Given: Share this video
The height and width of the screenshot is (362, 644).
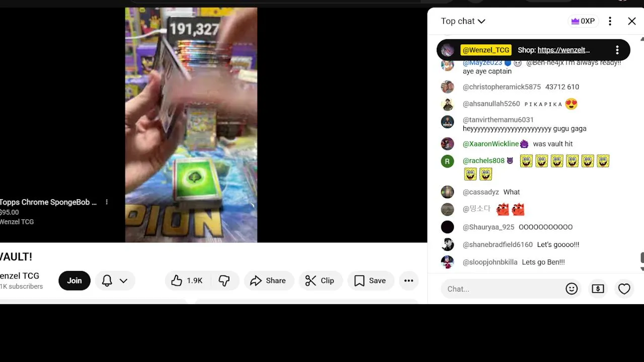Looking at the screenshot, I should click(269, 281).
